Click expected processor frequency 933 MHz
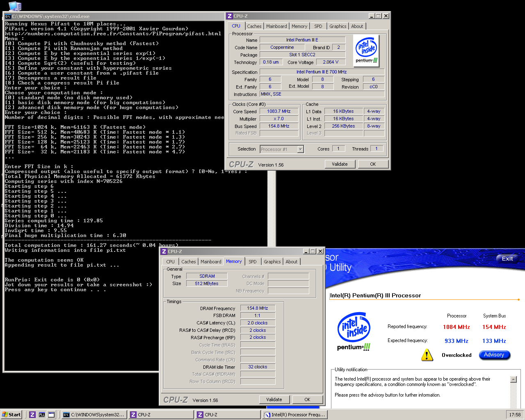 click(457, 341)
